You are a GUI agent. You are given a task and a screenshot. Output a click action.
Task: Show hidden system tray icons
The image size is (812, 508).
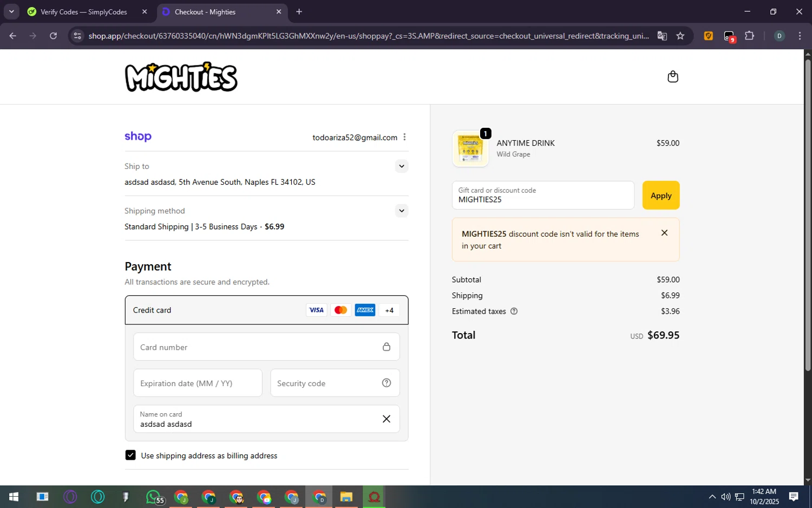pos(712,497)
